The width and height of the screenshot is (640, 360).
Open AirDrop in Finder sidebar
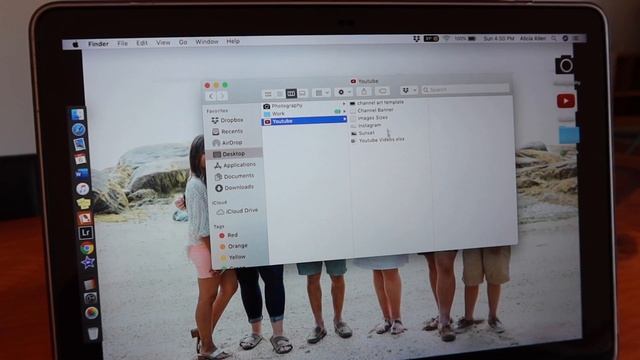coord(227,142)
